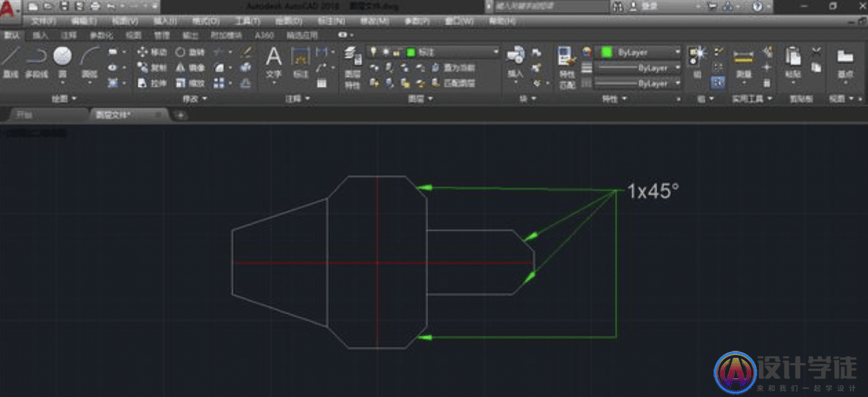The width and height of the screenshot is (868, 397).
Task: Click the 1x45° annotation text in drawing
Action: [x=653, y=192]
